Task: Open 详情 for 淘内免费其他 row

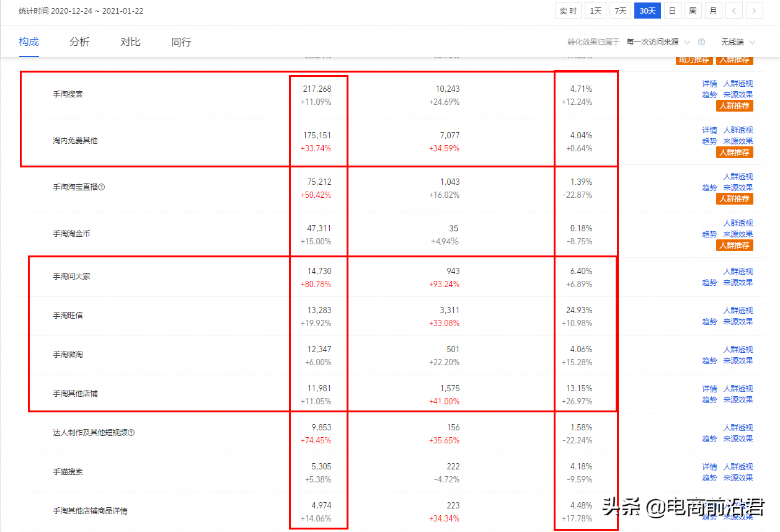Action: (x=709, y=130)
